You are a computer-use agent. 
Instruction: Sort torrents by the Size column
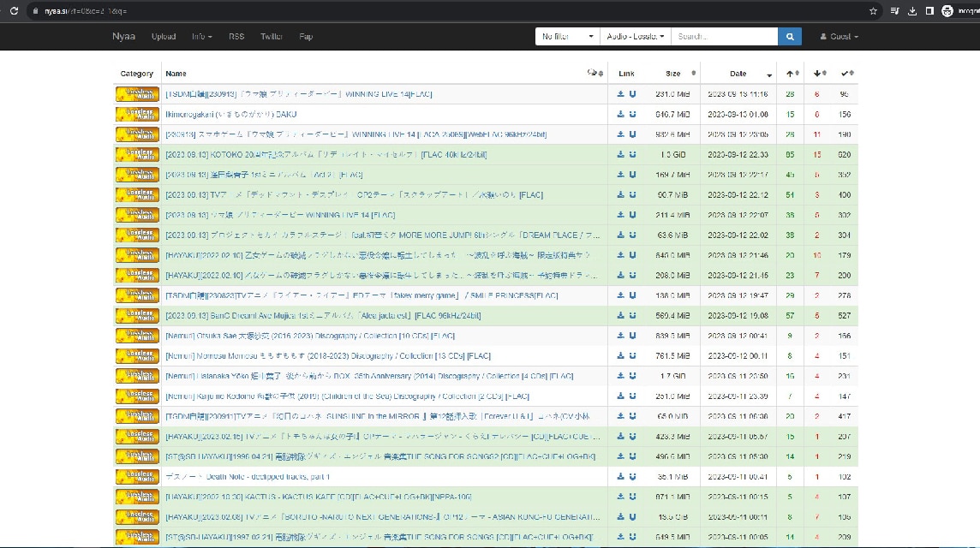673,74
